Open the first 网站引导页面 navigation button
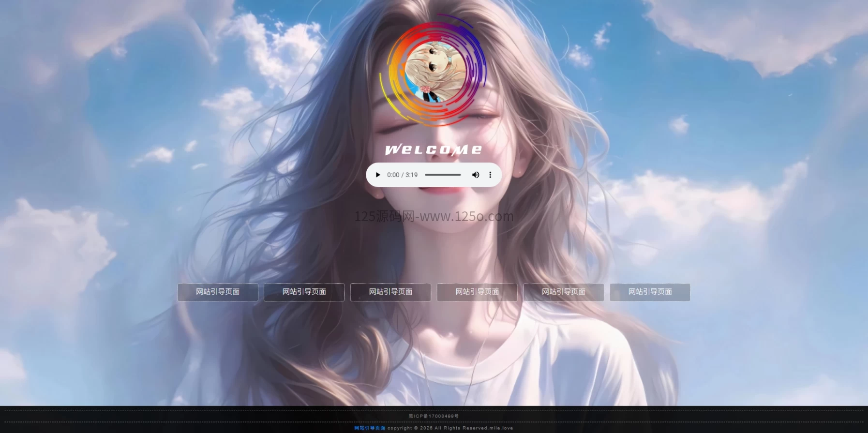868x433 pixels. (218, 292)
